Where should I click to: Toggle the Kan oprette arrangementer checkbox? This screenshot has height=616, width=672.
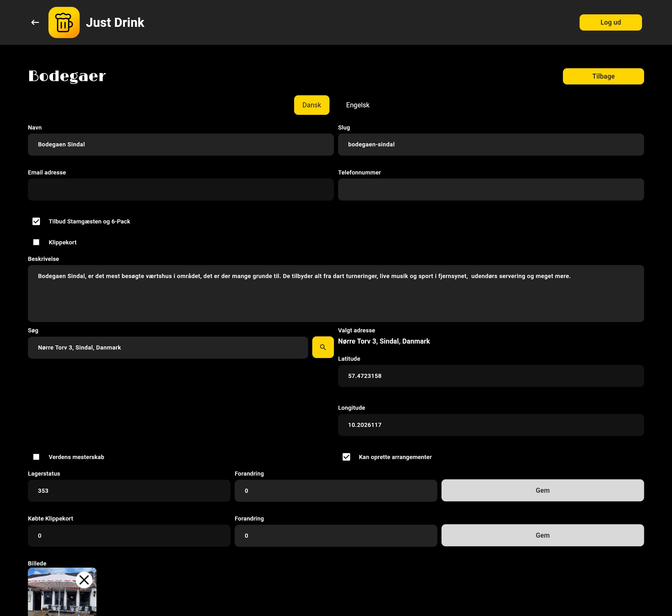346,457
